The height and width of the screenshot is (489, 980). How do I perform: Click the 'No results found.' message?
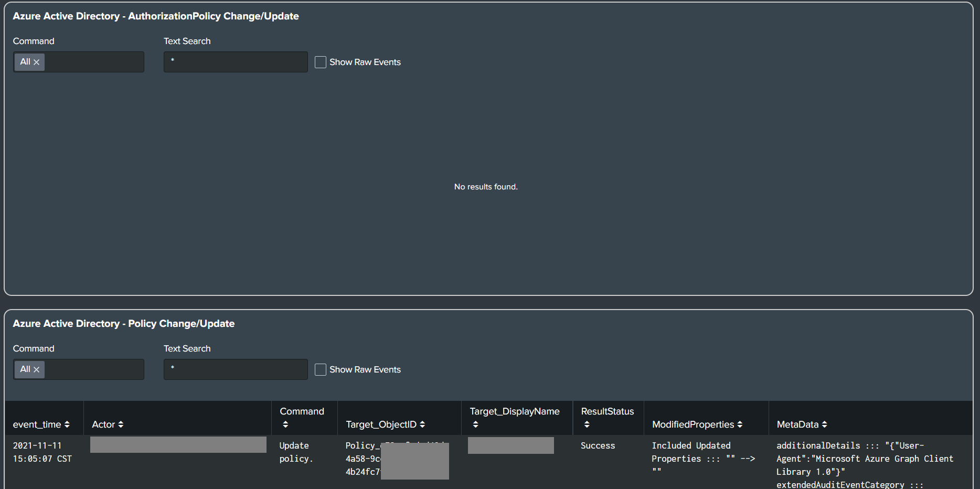click(x=486, y=187)
